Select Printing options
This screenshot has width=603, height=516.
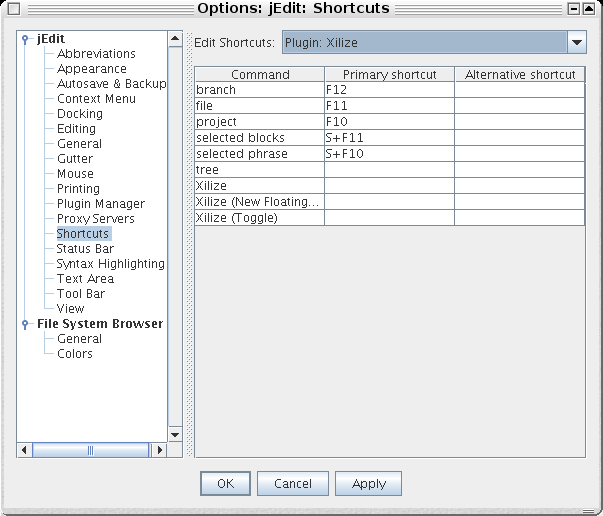78,188
